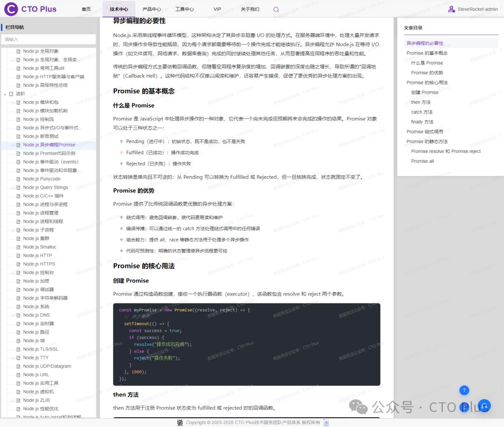Click the document icon beside Node.js HTTP
The height and width of the screenshot is (427, 504).
(x=19, y=255)
